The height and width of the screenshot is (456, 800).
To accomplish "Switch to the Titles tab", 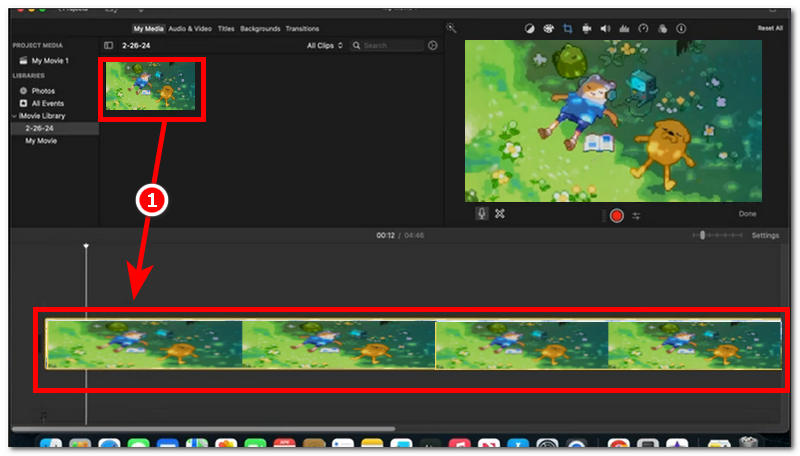I will pos(226,29).
